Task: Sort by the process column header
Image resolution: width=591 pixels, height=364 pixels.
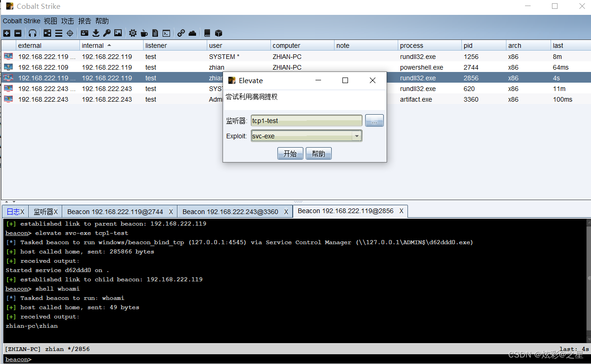Action: (430, 45)
